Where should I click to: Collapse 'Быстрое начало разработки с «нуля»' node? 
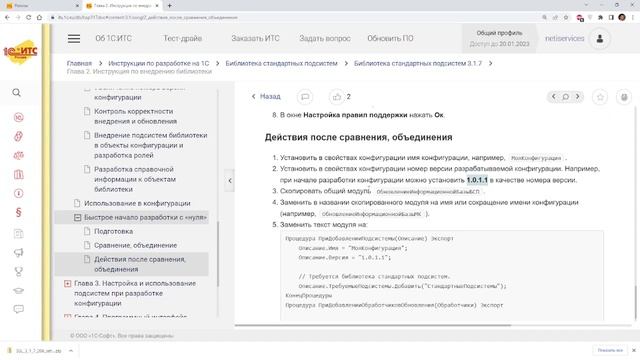point(78,218)
